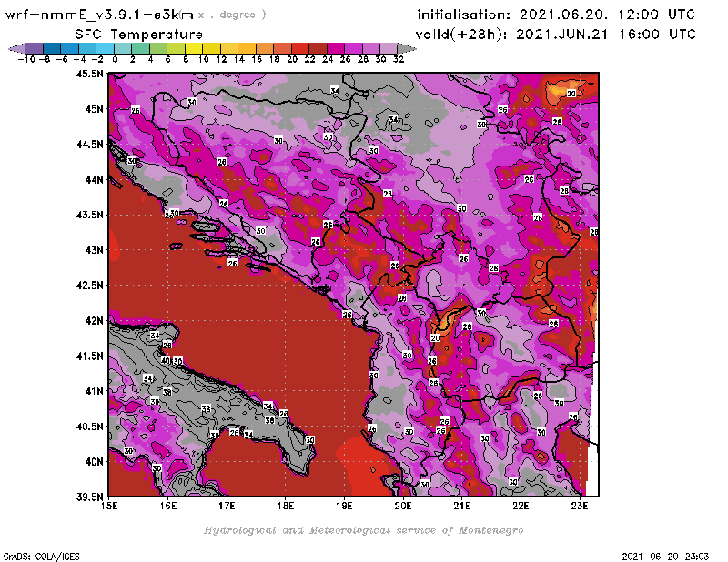Select the 40N latitude axis label
This screenshot has height=562, width=728.
pyautogui.click(x=94, y=462)
